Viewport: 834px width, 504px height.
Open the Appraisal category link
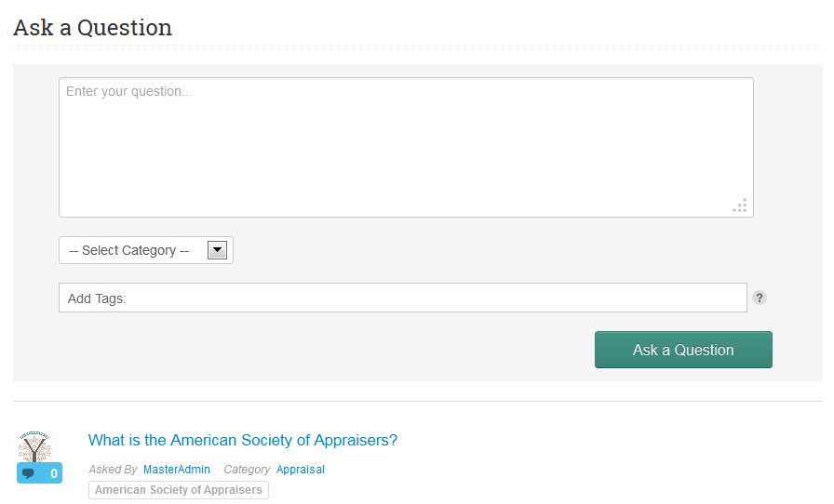(x=301, y=470)
